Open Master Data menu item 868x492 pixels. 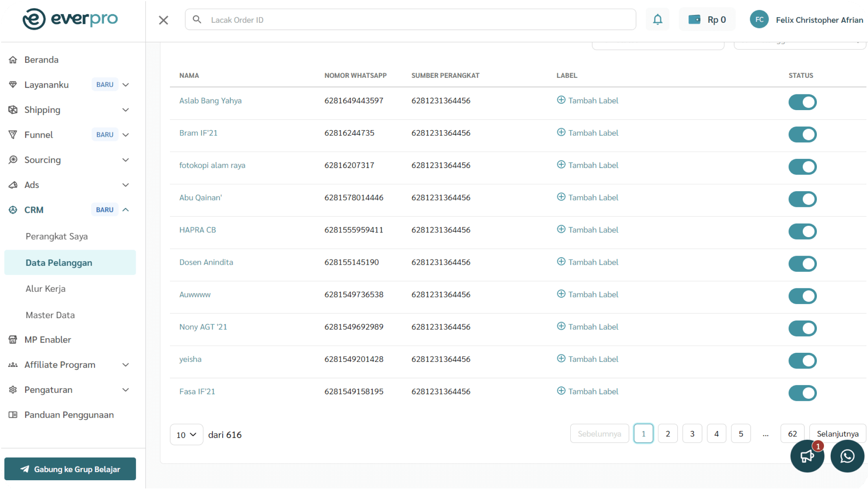[x=50, y=315]
